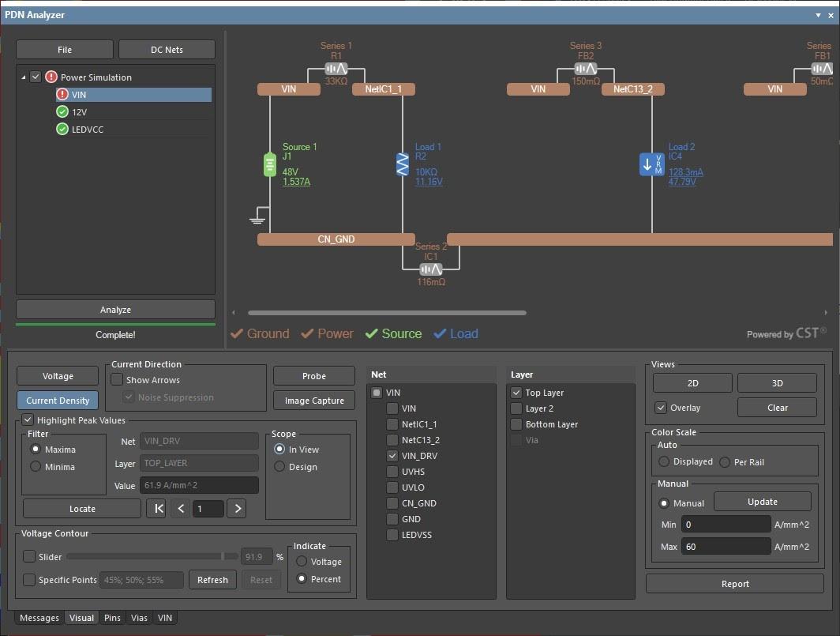Click the schematic horizontal scrollbar

coord(387,313)
